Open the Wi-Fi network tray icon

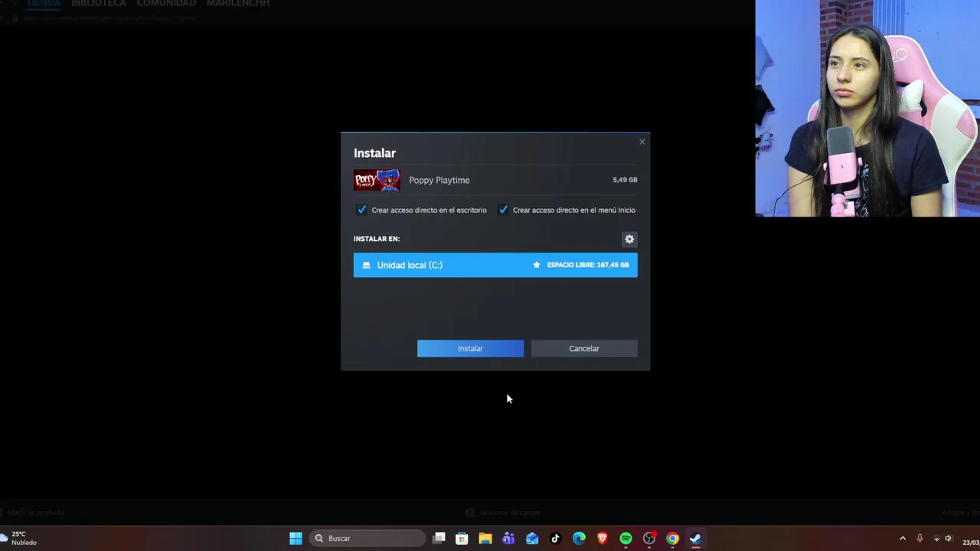coord(936,539)
